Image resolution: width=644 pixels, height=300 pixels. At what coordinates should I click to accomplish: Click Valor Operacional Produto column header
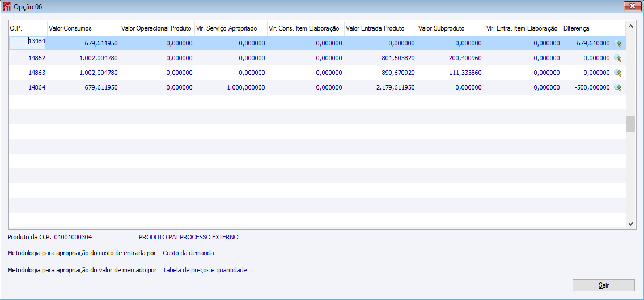[156, 28]
